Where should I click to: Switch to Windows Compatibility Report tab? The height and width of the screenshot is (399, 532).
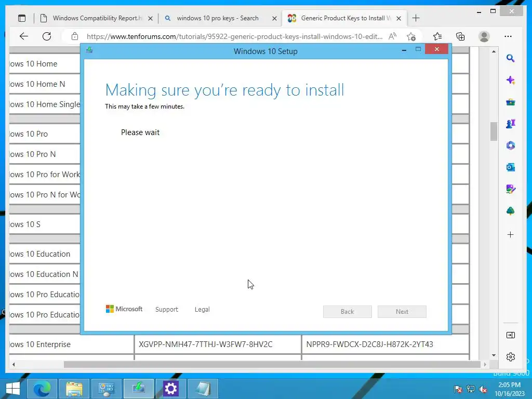pyautogui.click(x=97, y=18)
